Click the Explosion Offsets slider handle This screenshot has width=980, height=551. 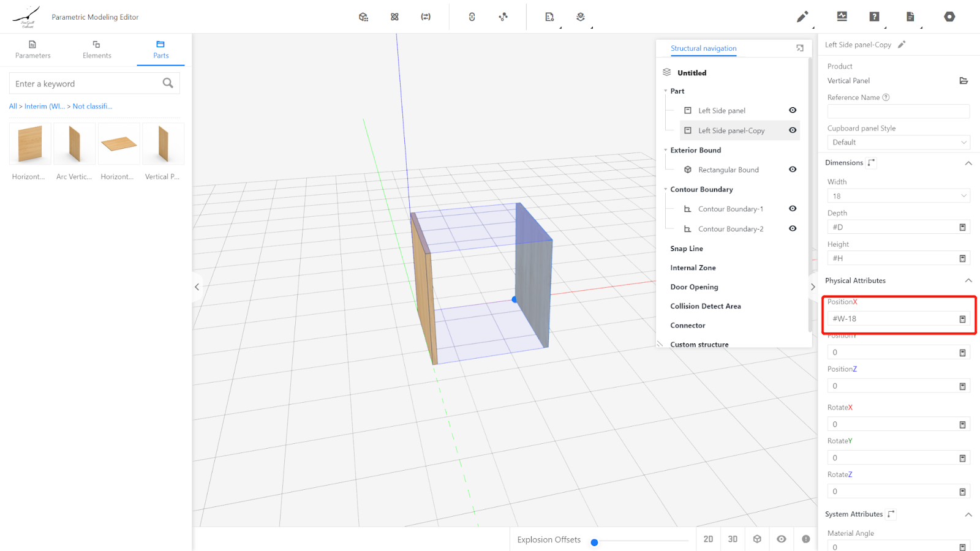click(x=594, y=542)
